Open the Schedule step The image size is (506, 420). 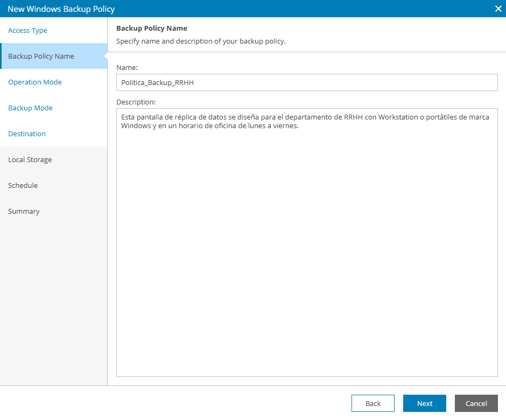pyautogui.click(x=23, y=186)
